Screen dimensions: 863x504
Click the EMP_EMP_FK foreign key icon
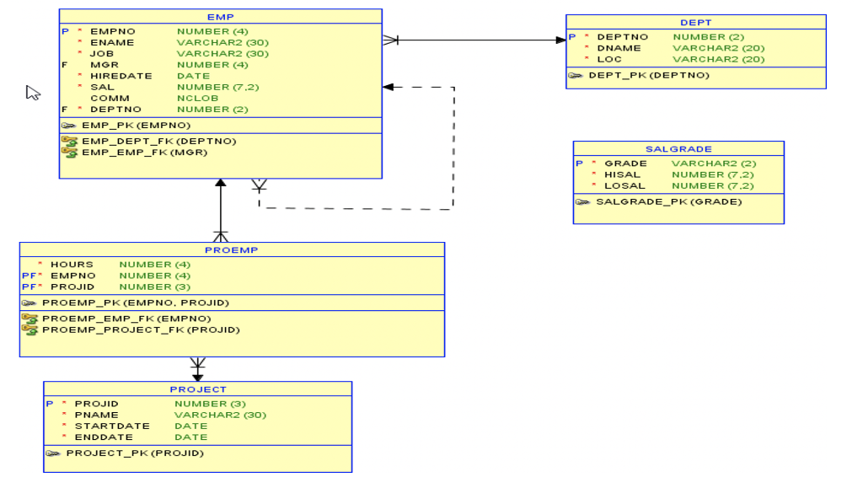point(72,152)
